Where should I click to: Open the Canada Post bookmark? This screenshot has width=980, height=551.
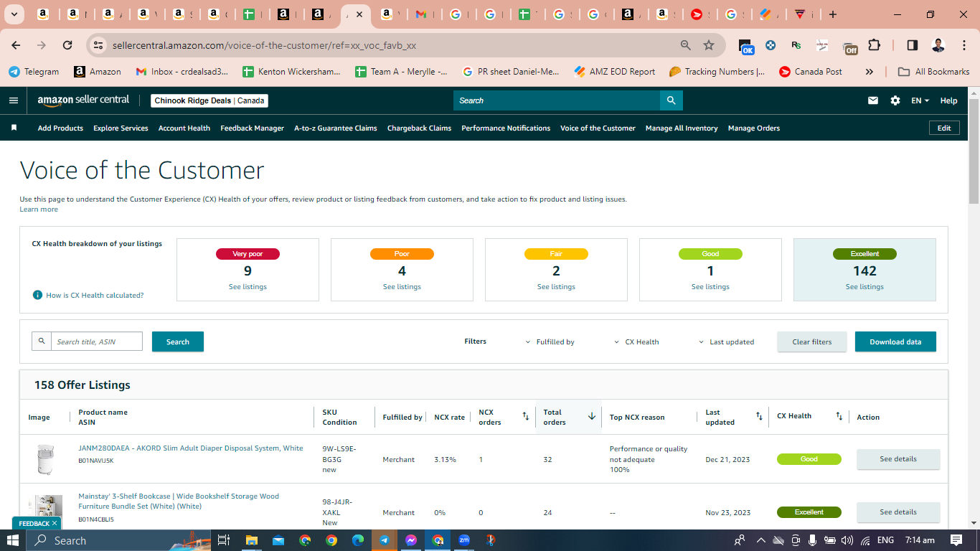[x=811, y=72]
